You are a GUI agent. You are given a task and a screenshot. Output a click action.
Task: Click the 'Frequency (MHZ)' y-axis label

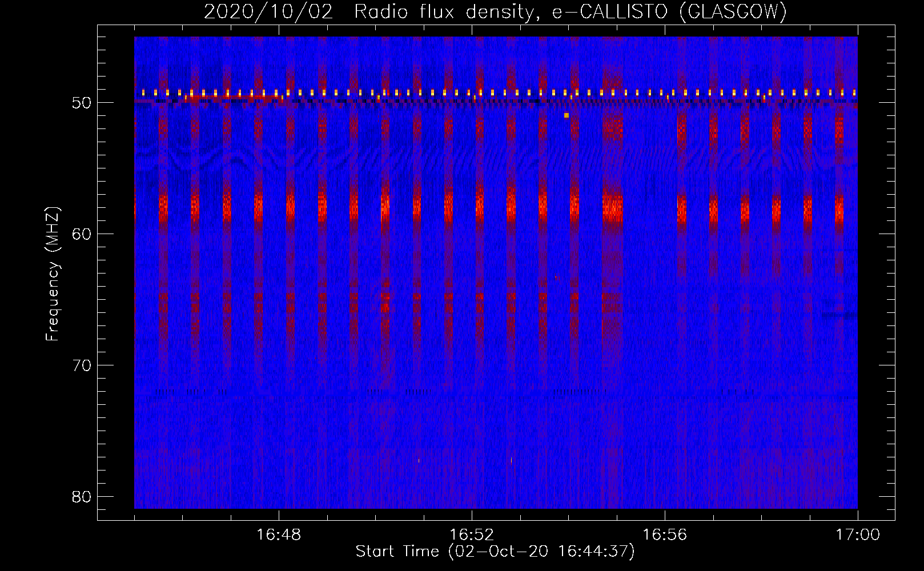53,274
